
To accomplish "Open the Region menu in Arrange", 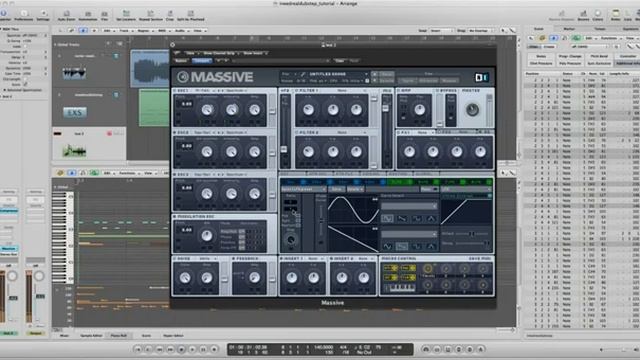I will point(144,31).
